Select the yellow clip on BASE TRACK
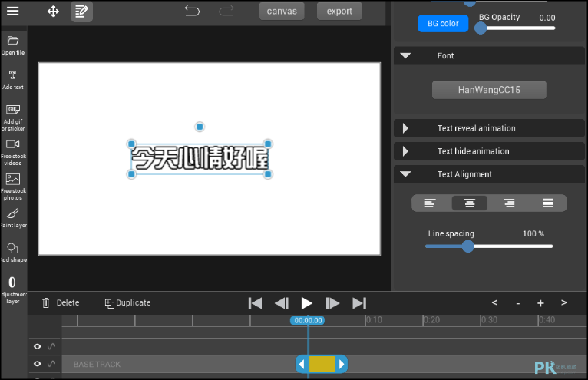This screenshot has width=588, height=380. 322,364
